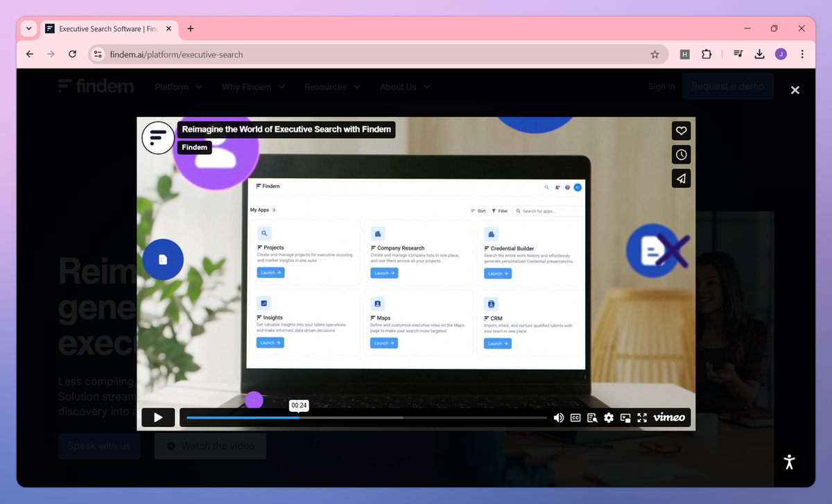This screenshot has width=832, height=504.
Task: Click Request a demo button
Action: click(x=728, y=87)
